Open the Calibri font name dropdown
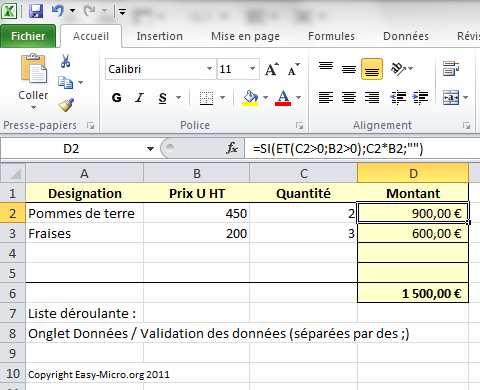This screenshot has height=390, width=480. [x=209, y=69]
